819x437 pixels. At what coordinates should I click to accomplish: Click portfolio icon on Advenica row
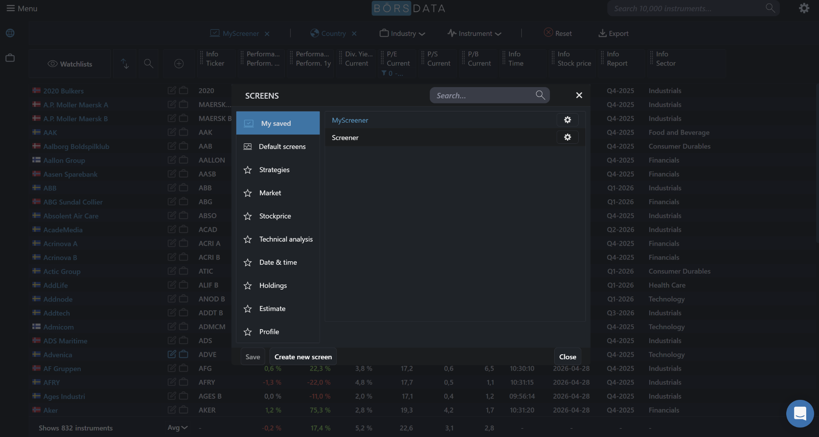[183, 355]
